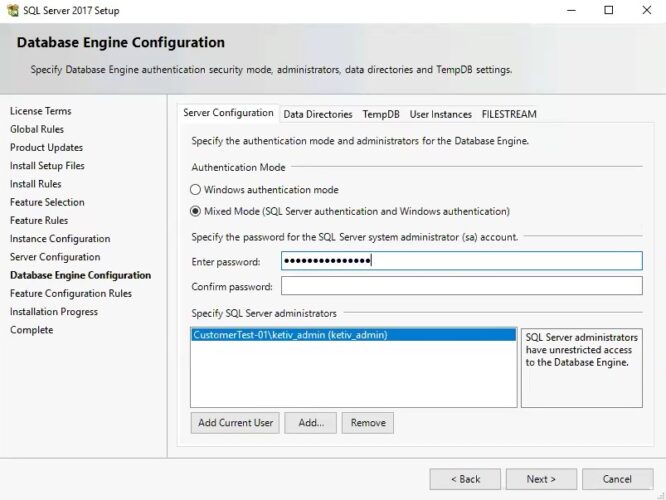Remove the selected SQL Server administrator

(x=368, y=423)
